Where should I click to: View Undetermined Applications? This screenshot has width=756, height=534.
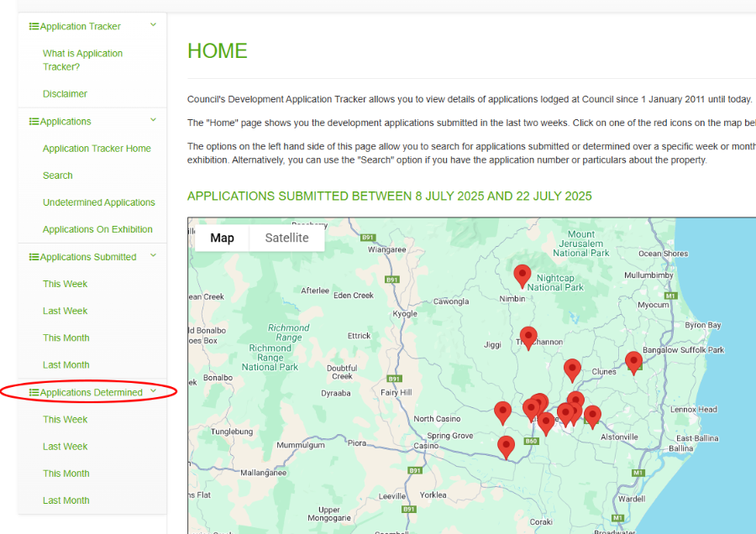99,202
